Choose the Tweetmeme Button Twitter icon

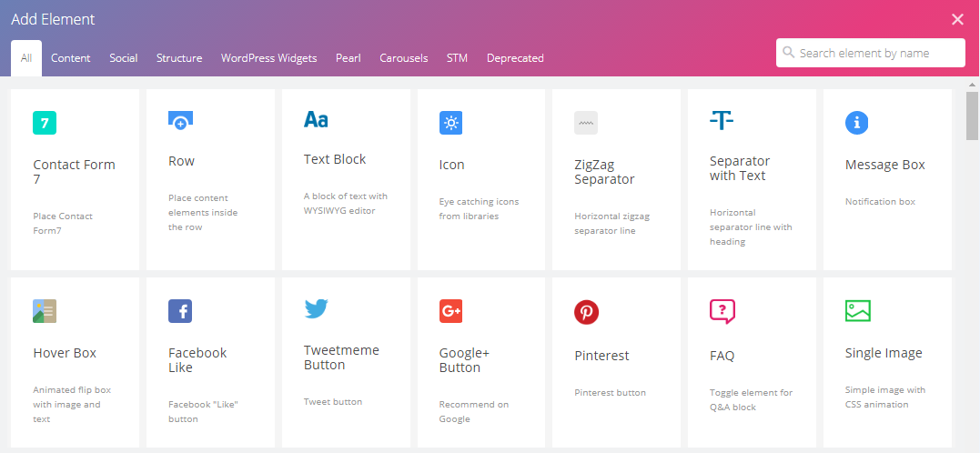(316, 309)
